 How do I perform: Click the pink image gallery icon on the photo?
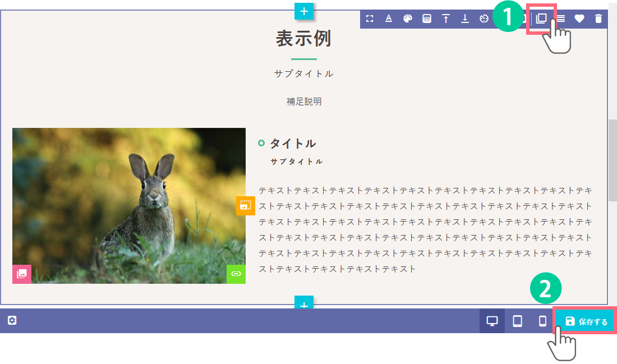[22, 274]
